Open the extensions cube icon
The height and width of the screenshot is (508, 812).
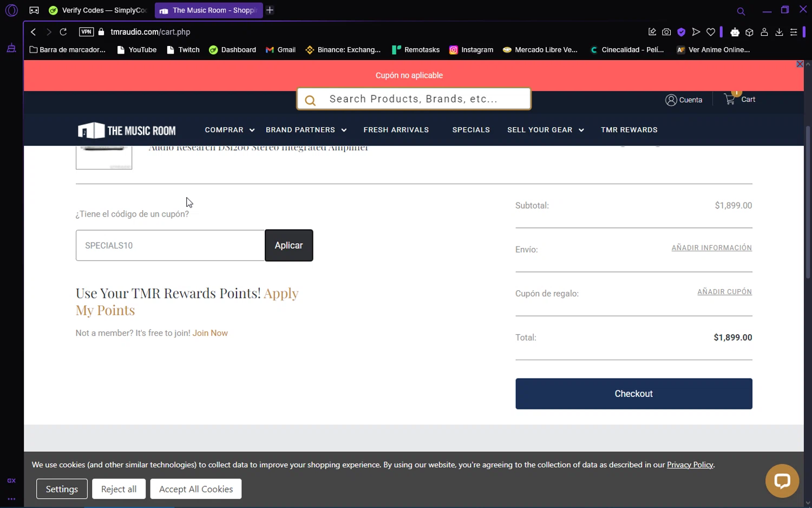(750, 32)
